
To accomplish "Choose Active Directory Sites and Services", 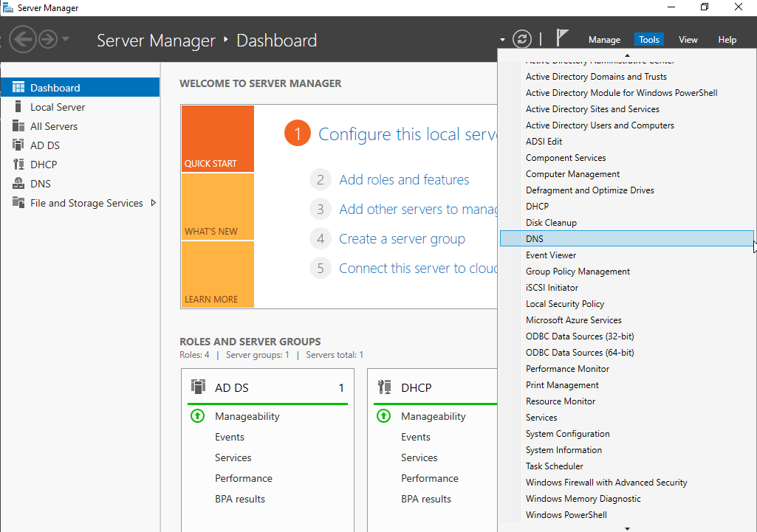I will 627,109.
